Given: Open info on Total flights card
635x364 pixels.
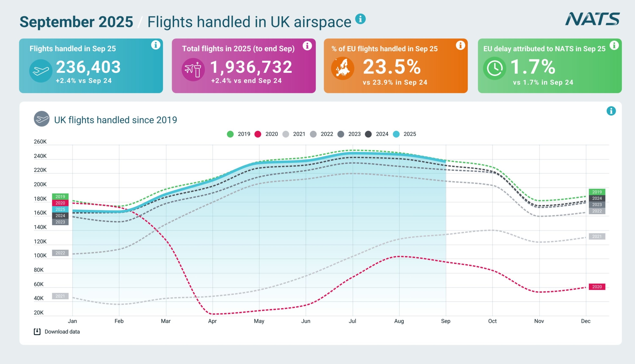Looking at the screenshot, I should pyautogui.click(x=307, y=46).
